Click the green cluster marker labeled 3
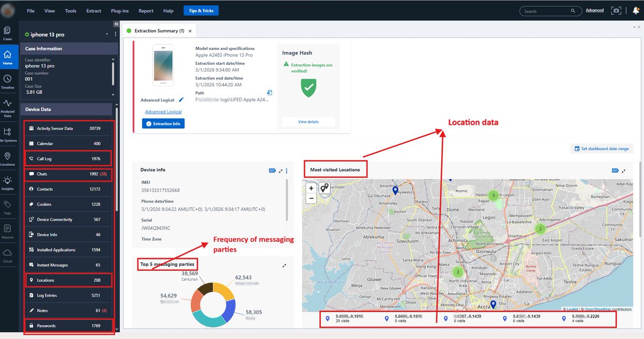This screenshot has width=644, height=339. tap(494, 196)
